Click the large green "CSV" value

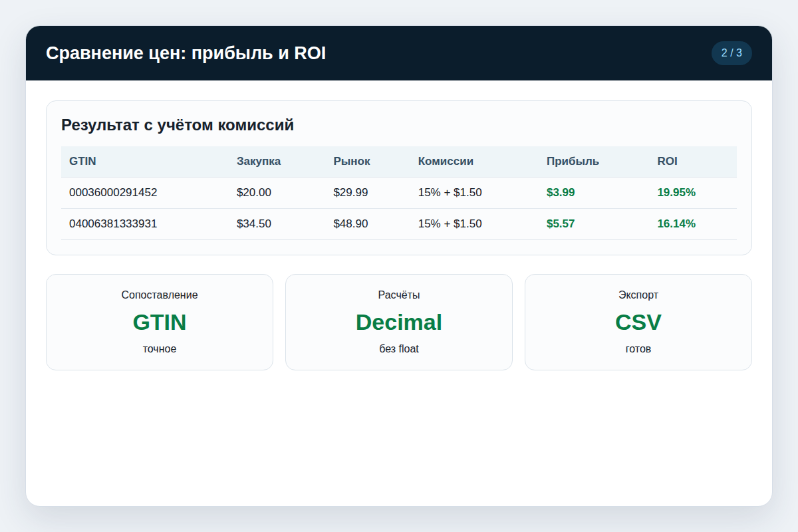coord(638,322)
